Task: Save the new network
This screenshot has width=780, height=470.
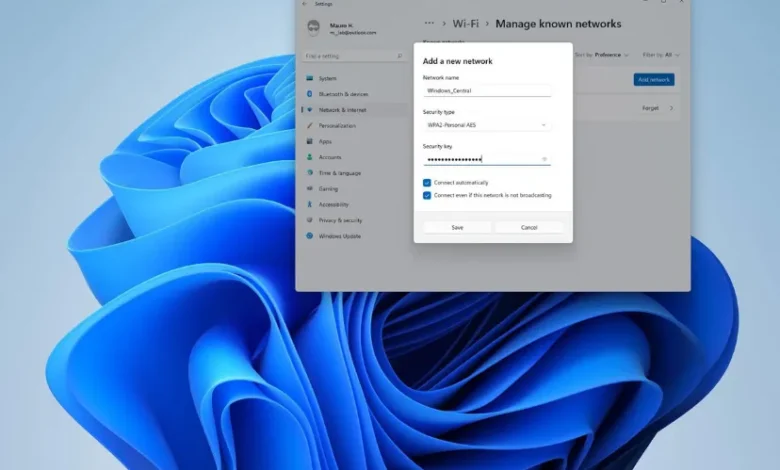Action: pyautogui.click(x=457, y=227)
